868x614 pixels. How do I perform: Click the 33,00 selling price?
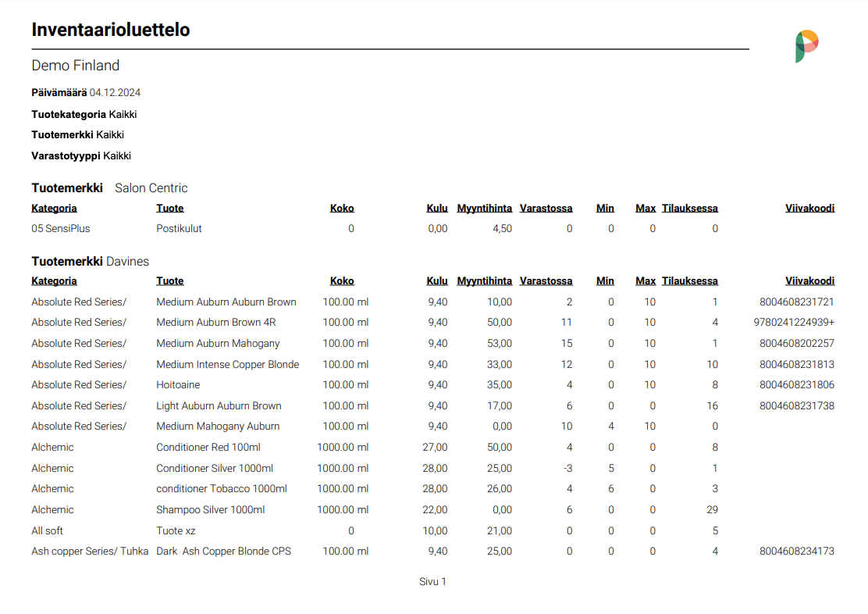pos(500,365)
